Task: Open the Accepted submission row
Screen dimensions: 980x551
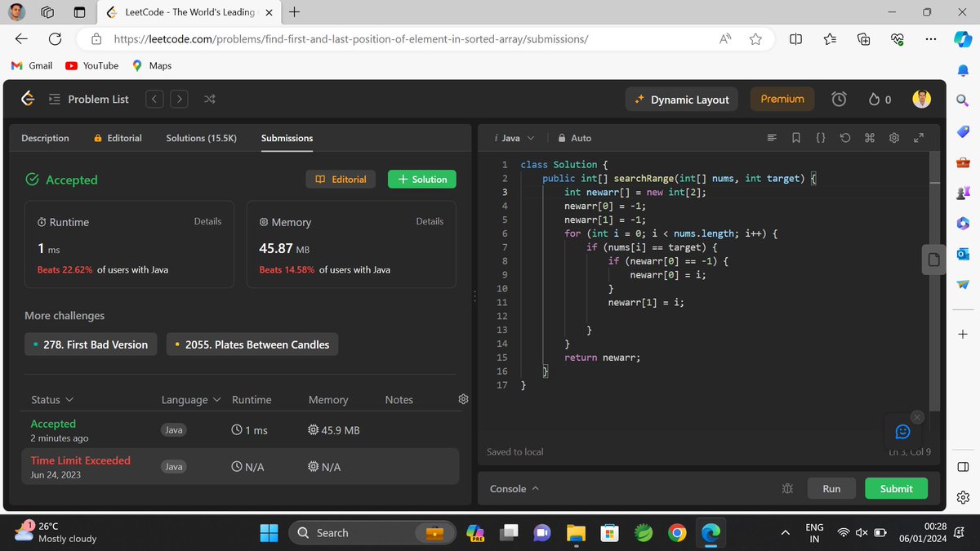Action: pos(242,430)
